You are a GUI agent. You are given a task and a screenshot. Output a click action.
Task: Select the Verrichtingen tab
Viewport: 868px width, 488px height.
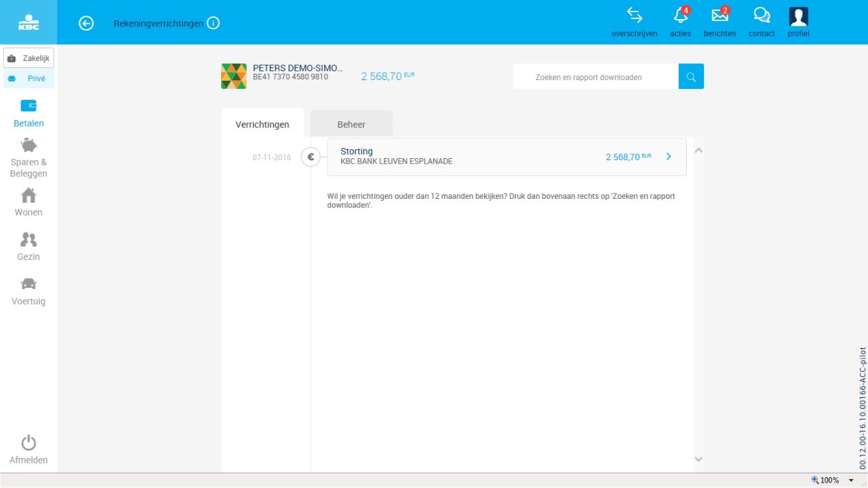[262, 124]
